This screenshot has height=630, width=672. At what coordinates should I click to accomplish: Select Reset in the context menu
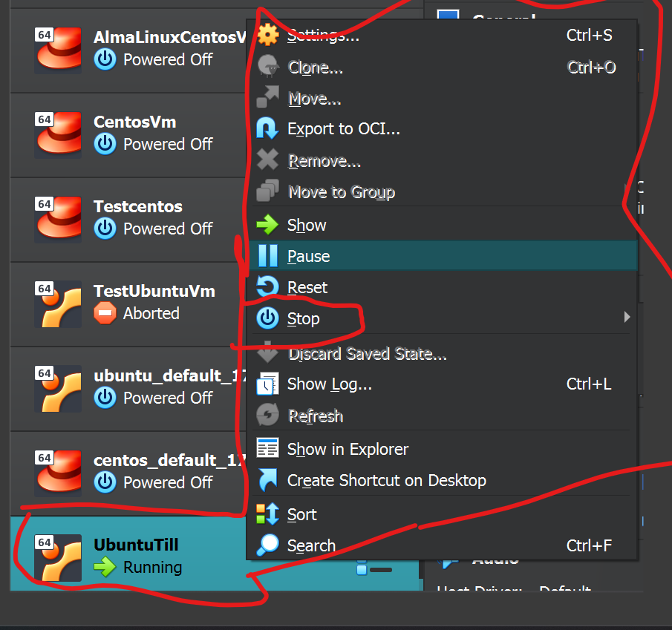coord(443,287)
